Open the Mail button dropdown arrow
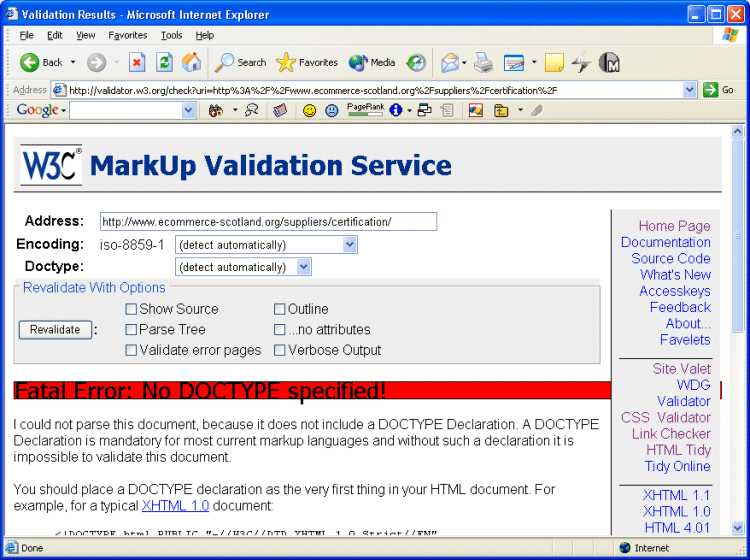The width and height of the screenshot is (750, 560). pos(464,63)
